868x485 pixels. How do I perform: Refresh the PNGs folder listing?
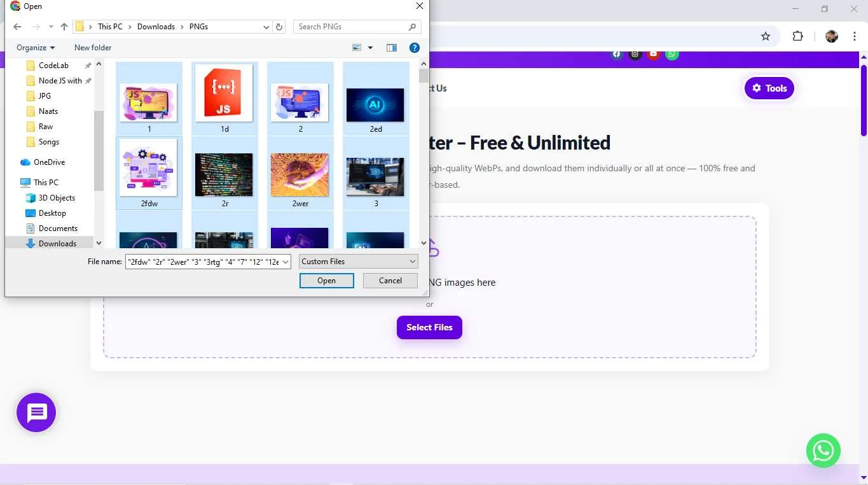click(279, 27)
